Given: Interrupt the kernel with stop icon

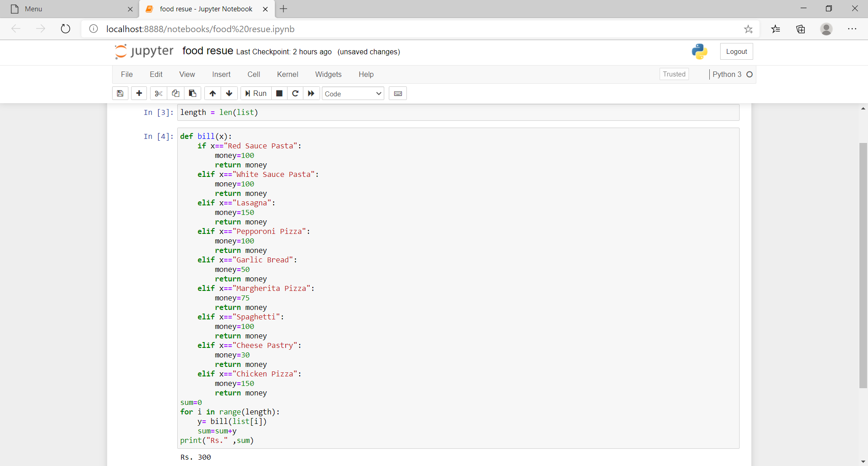Looking at the screenshot, I should 279,93.
